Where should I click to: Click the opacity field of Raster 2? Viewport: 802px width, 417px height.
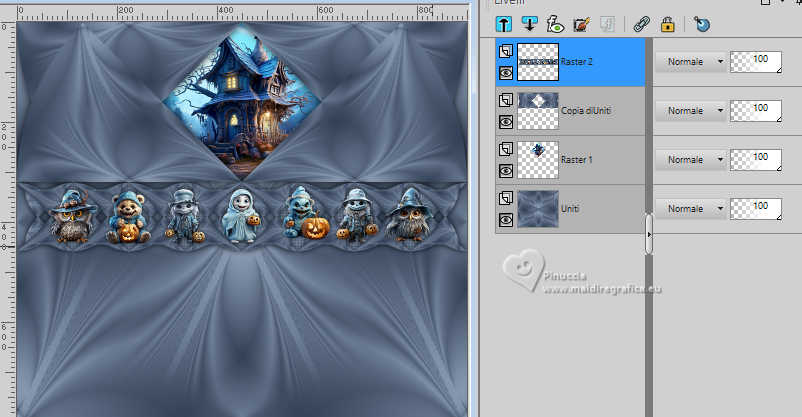click(x=756, y=61)
